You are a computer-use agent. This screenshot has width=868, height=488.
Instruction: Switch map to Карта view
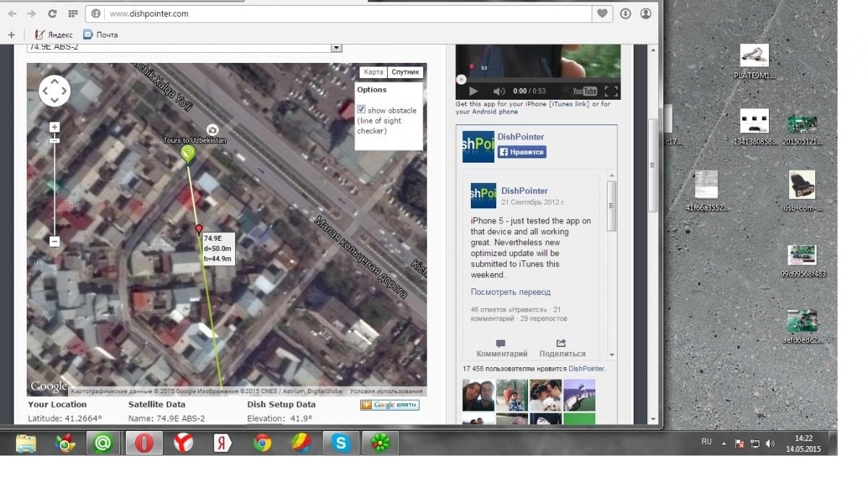[373, 72]
